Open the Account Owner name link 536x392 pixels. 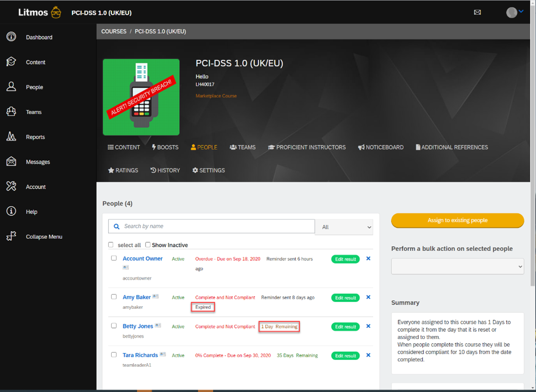click(143, 258)
